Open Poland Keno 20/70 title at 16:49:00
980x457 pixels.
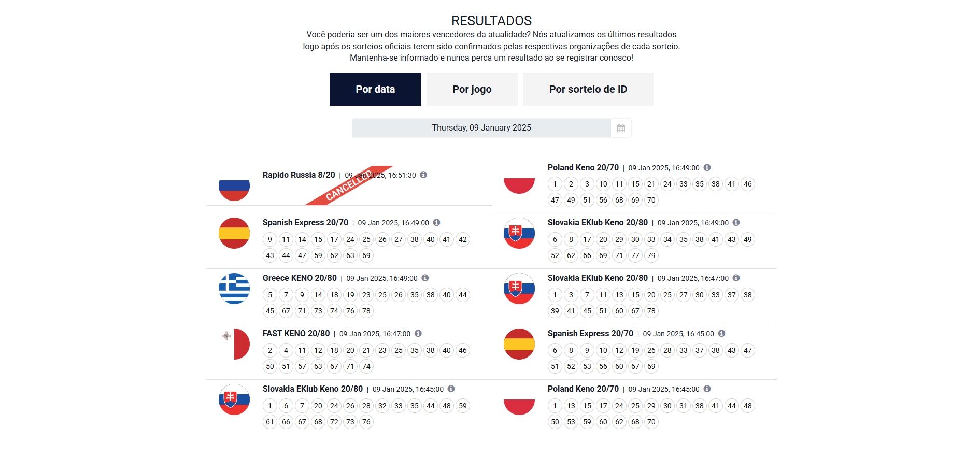pos(583,168)
